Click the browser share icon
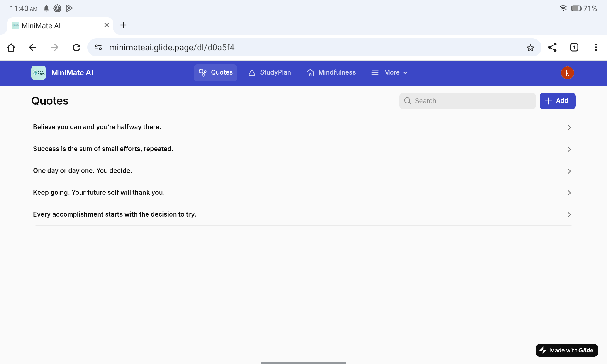Screen dimensions: 607x364 tap(552, 48)
